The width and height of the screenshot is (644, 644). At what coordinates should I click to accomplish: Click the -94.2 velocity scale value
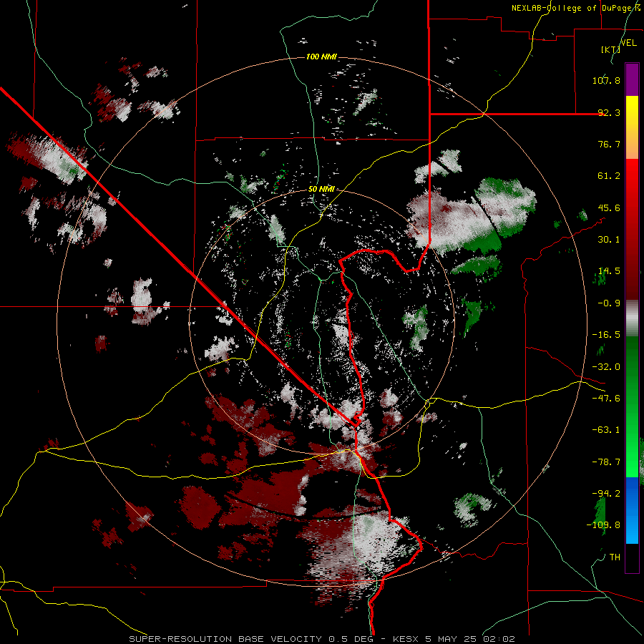(606, 493)
